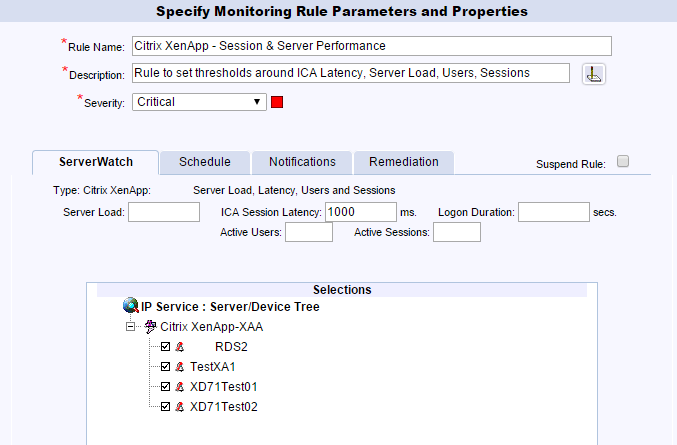This screenshot has width=677, height=445.
Task: Uncheck the RDS2 server checkbox
Action: 165,347
